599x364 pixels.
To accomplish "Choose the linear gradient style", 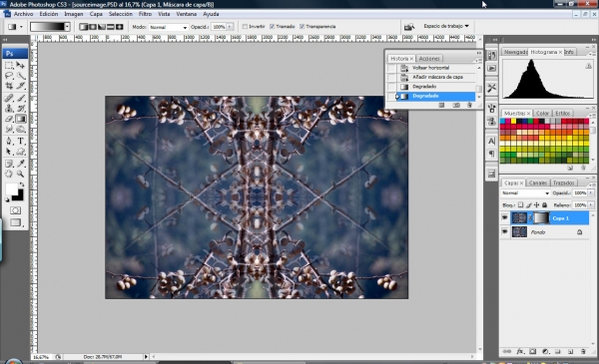I will (x=84, y=27).
